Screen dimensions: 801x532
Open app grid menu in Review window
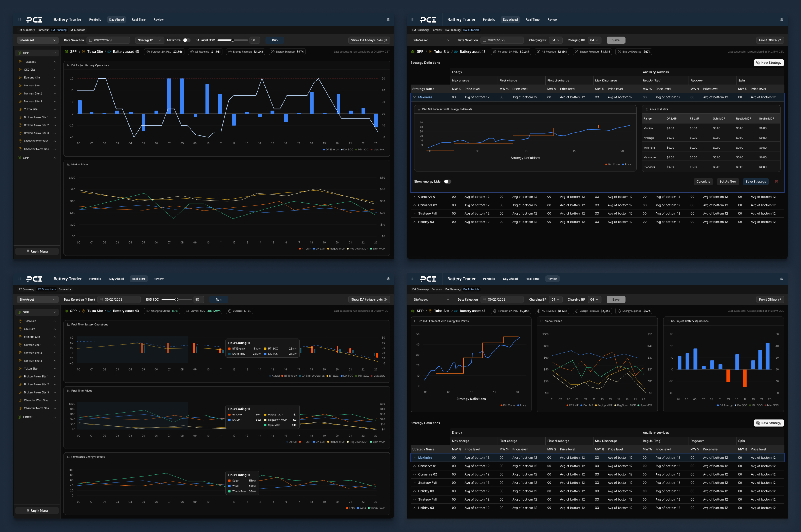(413, 279)
